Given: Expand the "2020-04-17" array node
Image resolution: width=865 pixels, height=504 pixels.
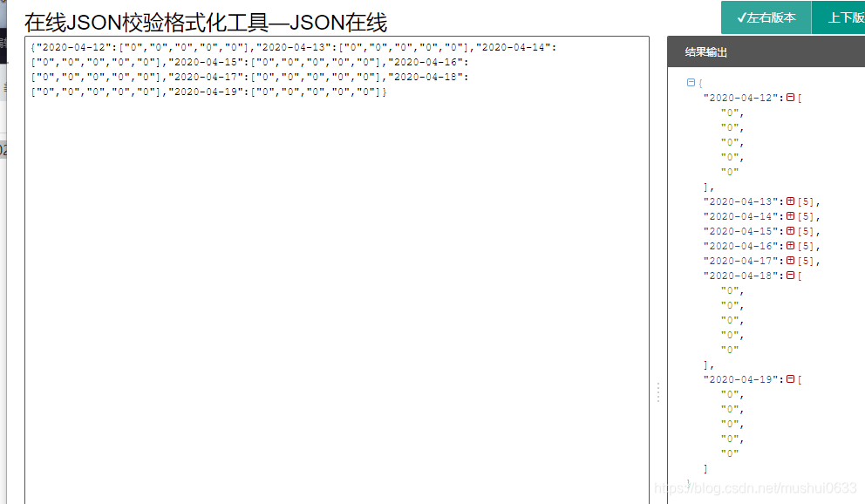Looking at the screenshot, I should [791, 261].
